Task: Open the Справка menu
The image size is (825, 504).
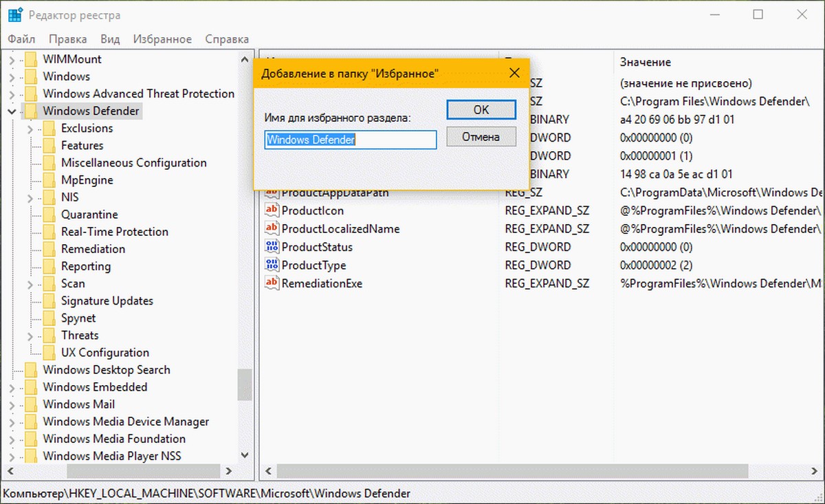Action: pyautogui.click(x=227, y=39)
